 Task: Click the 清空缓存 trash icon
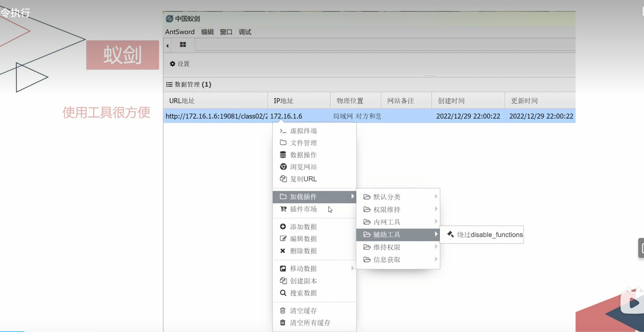pyautogui.click(x=283, y=310)
